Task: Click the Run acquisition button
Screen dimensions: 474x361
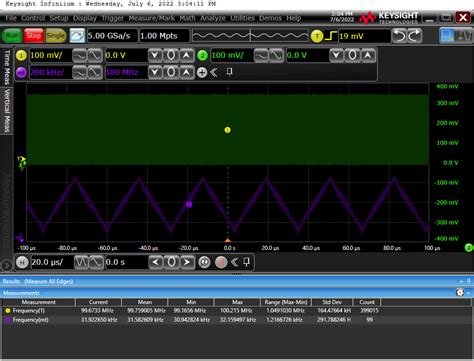Action: coord(12,36)
